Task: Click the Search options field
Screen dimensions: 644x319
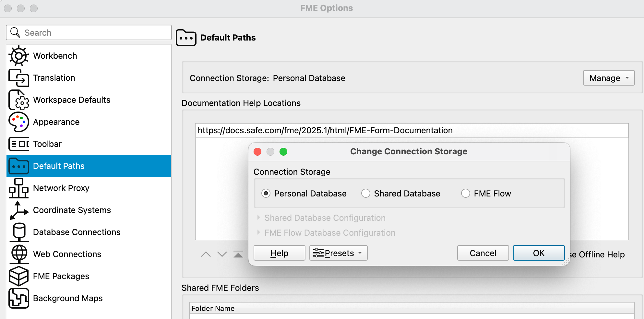Action: click(89, 32)
